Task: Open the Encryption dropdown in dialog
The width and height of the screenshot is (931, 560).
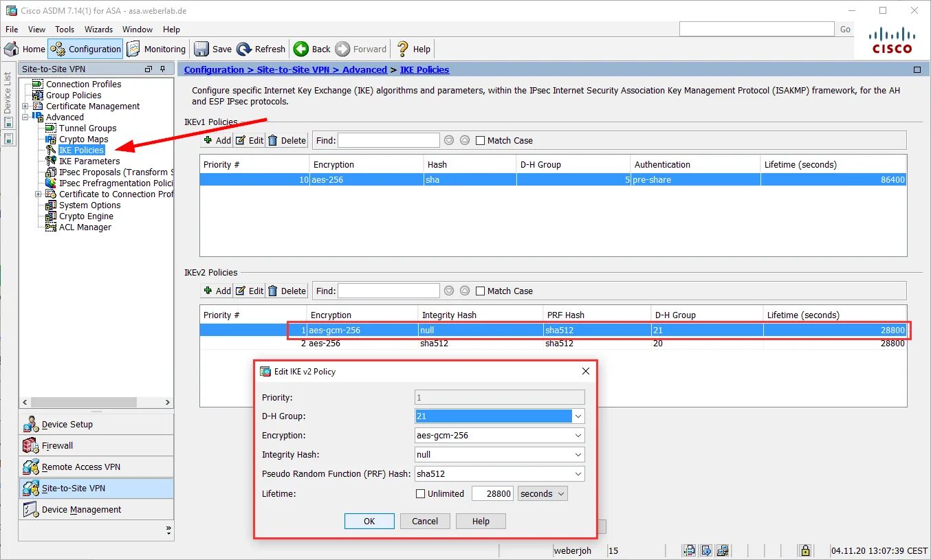Action: pos(578,435)
